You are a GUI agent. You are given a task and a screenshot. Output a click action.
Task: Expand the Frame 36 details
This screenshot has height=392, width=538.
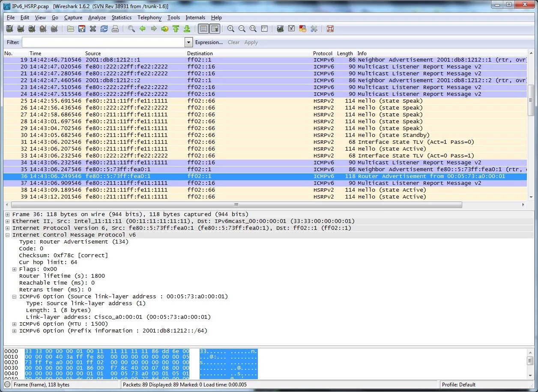[7, 214]
